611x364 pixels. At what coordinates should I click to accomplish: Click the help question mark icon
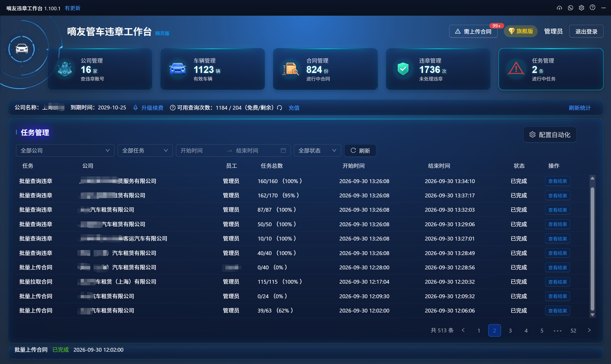point(592,8)
